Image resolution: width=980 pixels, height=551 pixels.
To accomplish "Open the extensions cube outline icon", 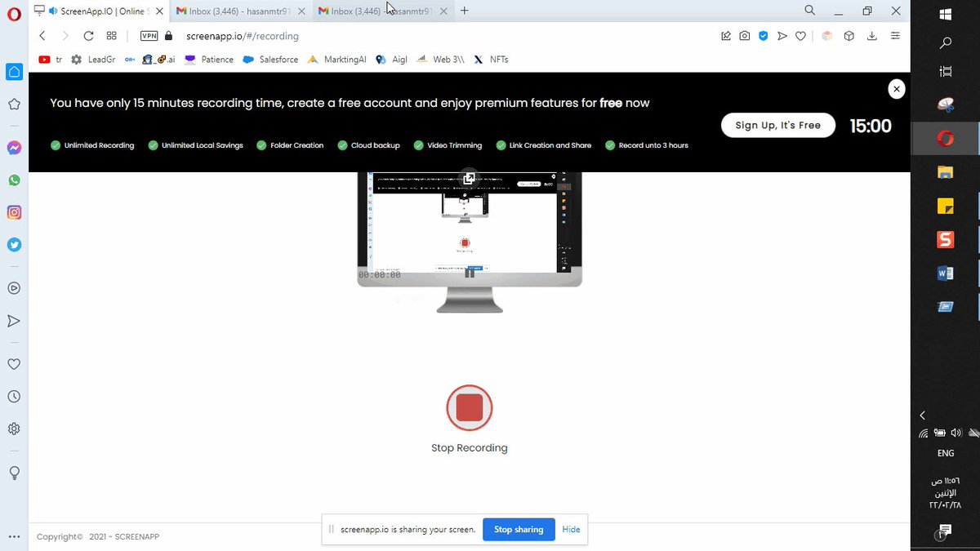I will [849, 36].
